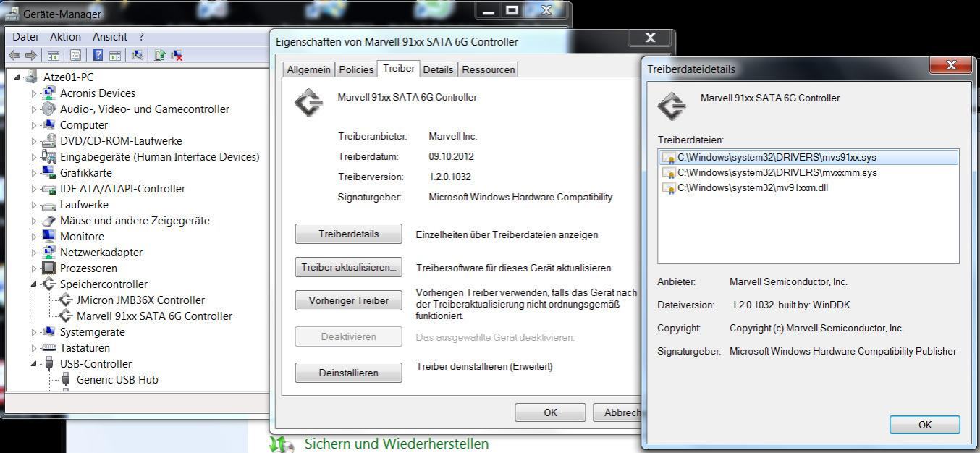Switch to the Ressourcen tab
The image size is (980, 453).
coord(489,69)
